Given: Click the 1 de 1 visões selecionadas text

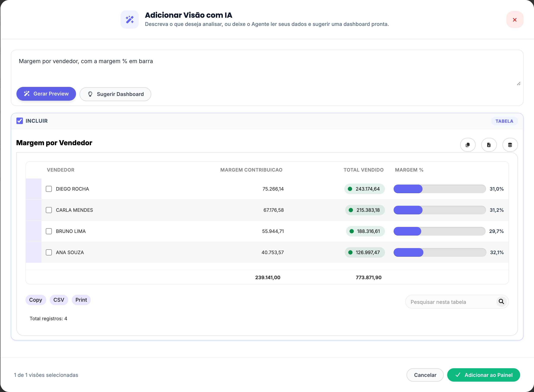Looking at the screenshot, I should [x=46, y=375].
